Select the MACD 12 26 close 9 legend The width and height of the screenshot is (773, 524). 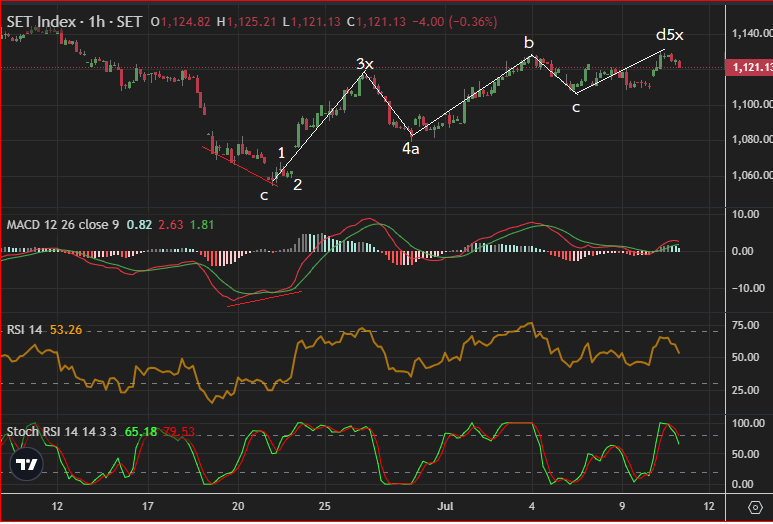coord(63,225)
